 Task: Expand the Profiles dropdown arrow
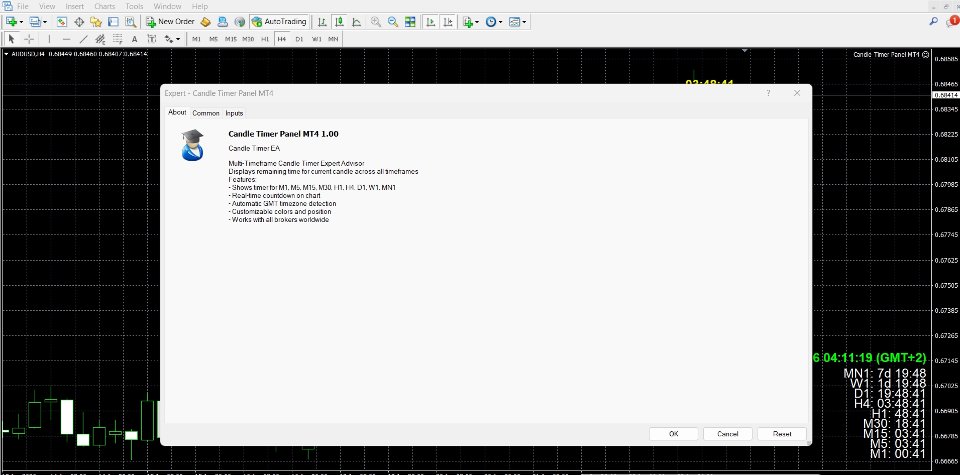tap(45, 22)
